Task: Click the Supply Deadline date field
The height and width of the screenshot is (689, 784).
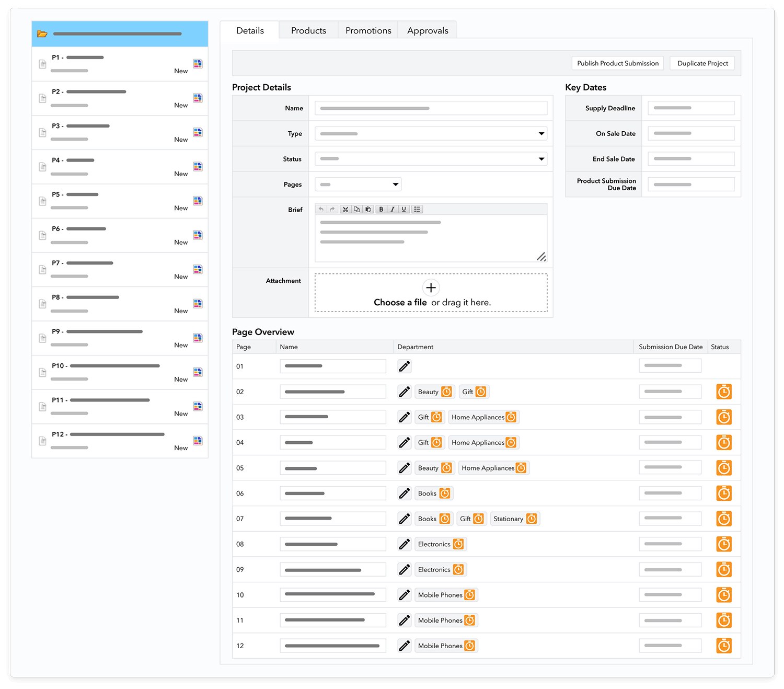Action: coord(690,108)
